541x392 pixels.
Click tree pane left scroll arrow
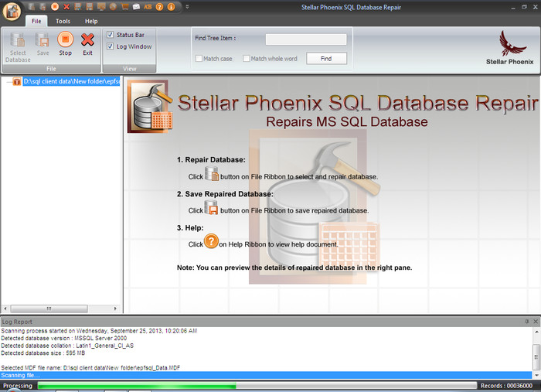click(x=5, y=308)
